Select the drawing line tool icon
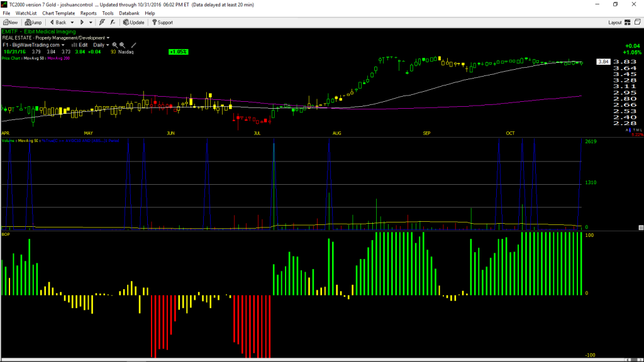644x362 pixels. pos(133,45)
